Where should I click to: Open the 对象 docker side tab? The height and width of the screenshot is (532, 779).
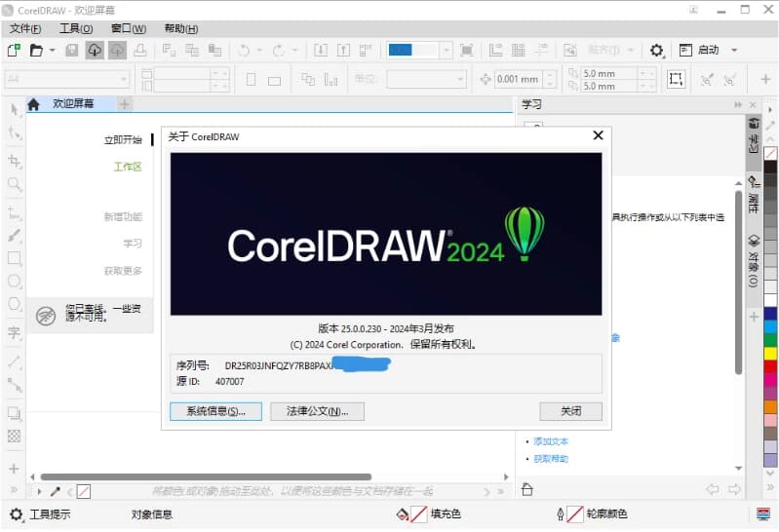(x=754, y=261)
